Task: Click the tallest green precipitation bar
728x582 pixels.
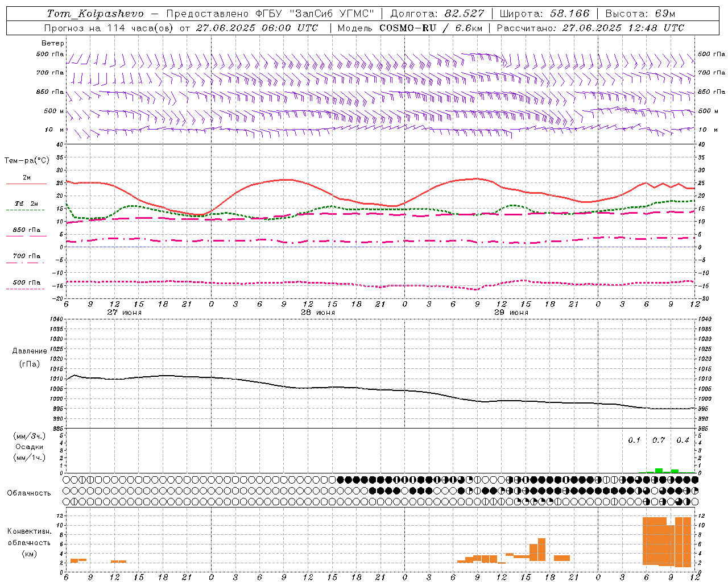Action: tap(659, 471)
